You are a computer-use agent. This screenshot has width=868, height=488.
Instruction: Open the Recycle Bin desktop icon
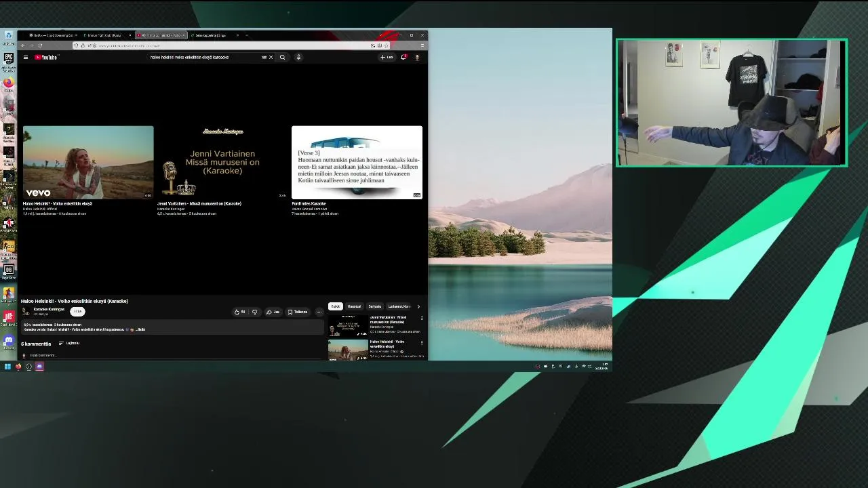point(8,35)
